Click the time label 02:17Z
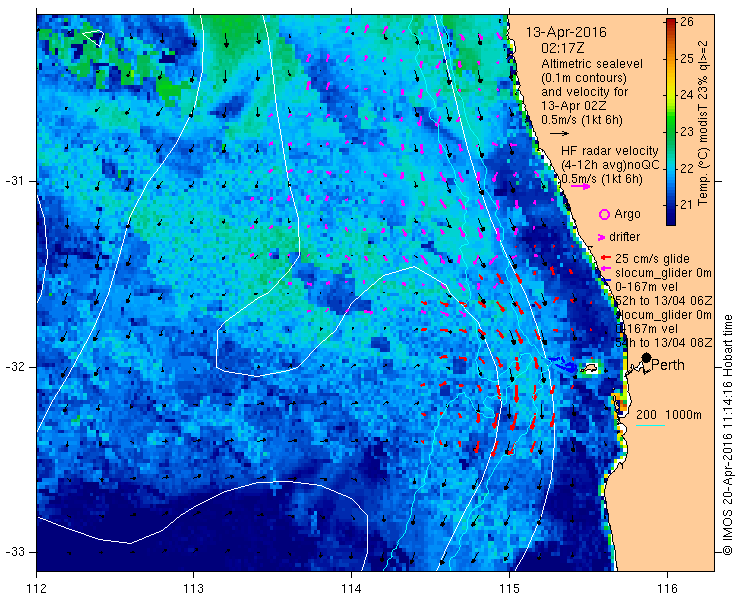 tap(563, 48)
